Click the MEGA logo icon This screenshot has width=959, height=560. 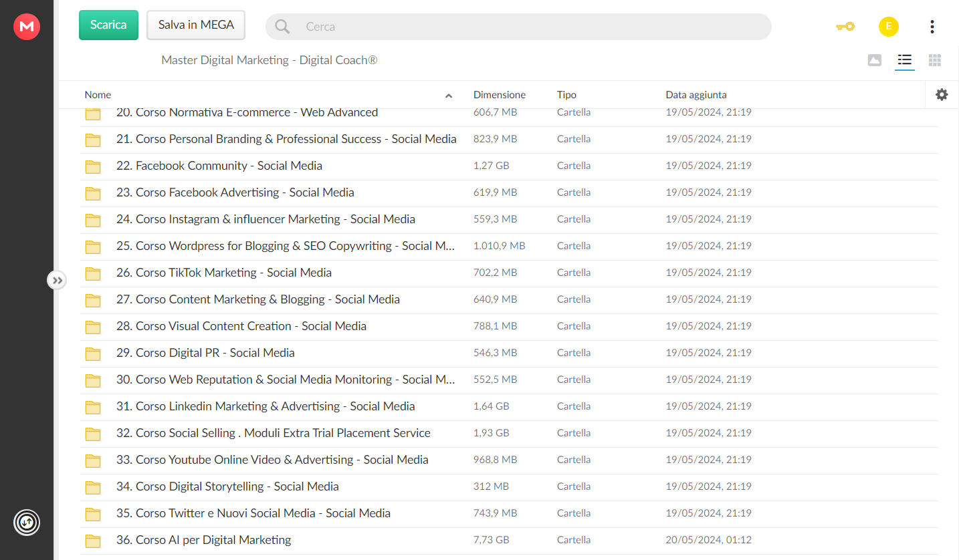pos(27,27)
